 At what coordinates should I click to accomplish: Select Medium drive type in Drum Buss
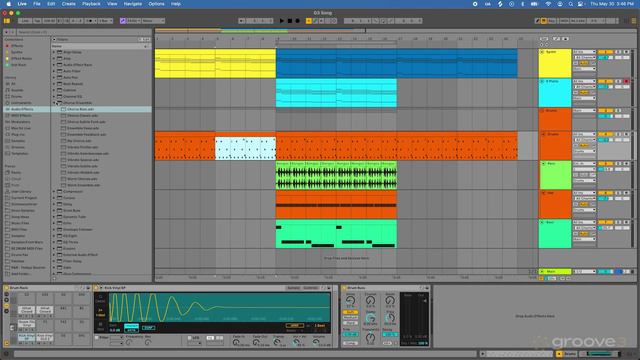point(350,318)
